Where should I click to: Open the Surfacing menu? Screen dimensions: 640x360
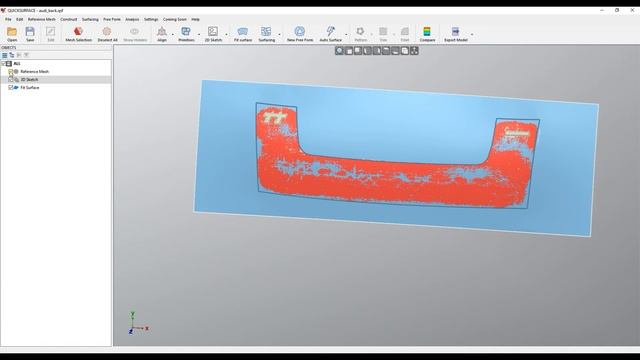90,19
